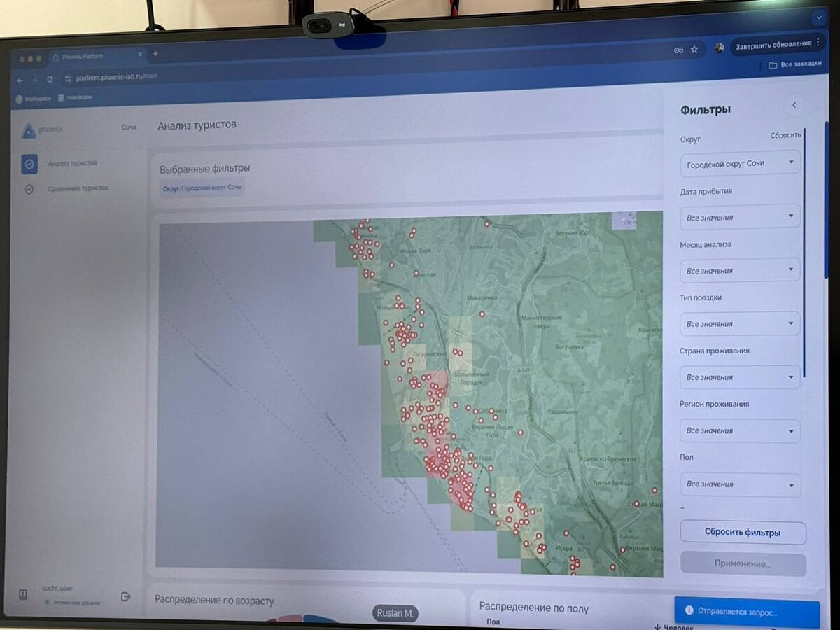Open the Анализ туристов sidebar icon
The image size is (840, 630).
pyautogui.click(x=29, y=164)
